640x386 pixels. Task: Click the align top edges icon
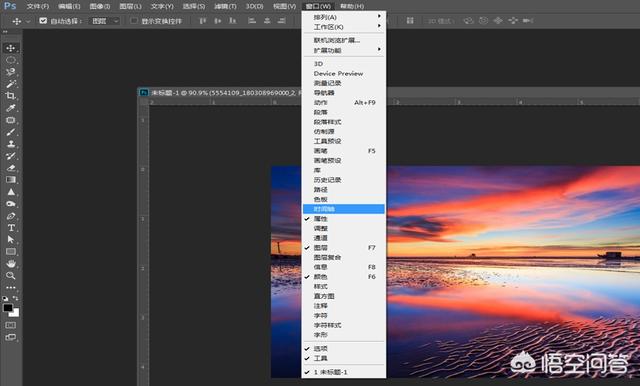pos(203,20)
